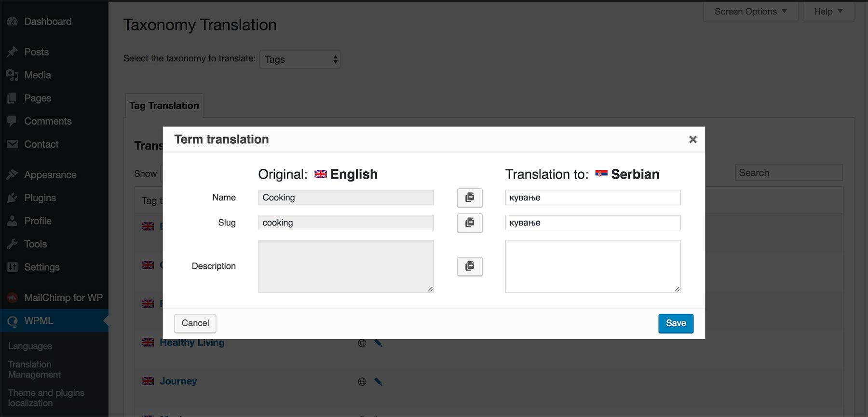Edit the Serbian Slug field
The width and height of the screenshot is (868, 417).
(x=593, y=222)
